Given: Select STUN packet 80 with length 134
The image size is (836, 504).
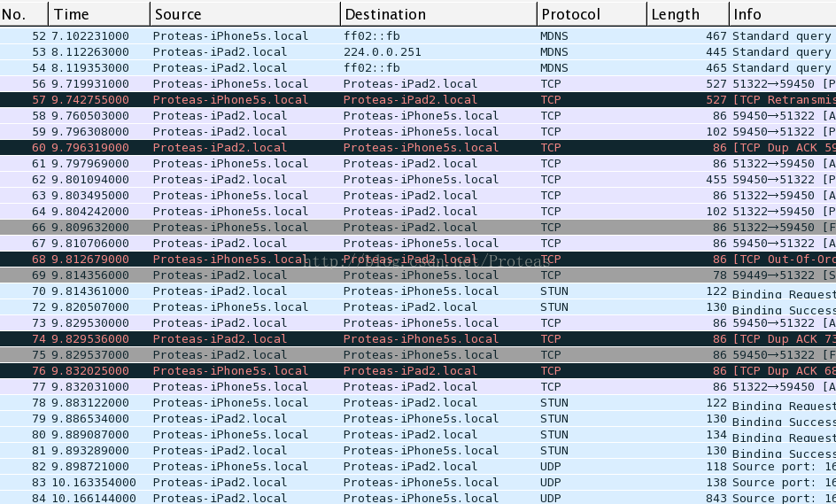Looking at the screenshot, I should point(418,435).
